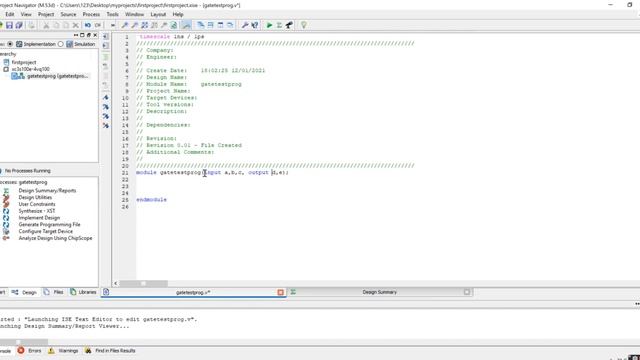This screenshot has height=360, width=640.
Task: Undo the last edit via toolbar arrow
Action: coord(88,25)
